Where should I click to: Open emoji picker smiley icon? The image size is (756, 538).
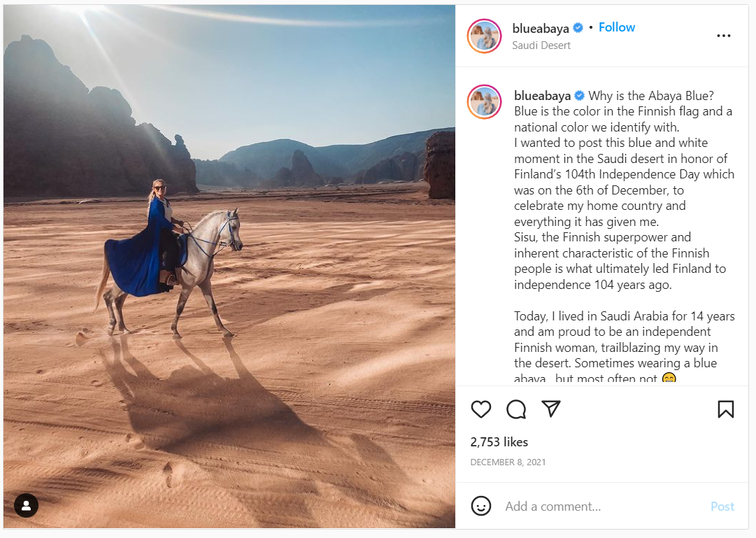480,506
